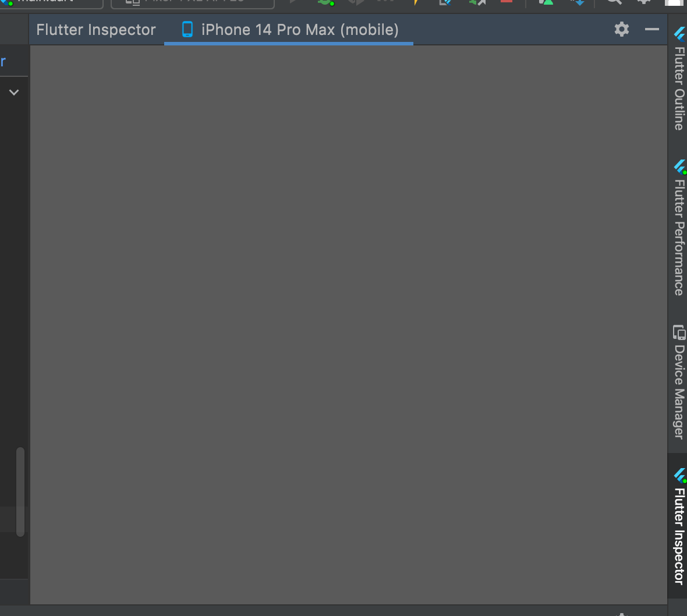687x616 pixels.
Task: Hide the Flutter Inspector tool window
Action: coord(653,29)
